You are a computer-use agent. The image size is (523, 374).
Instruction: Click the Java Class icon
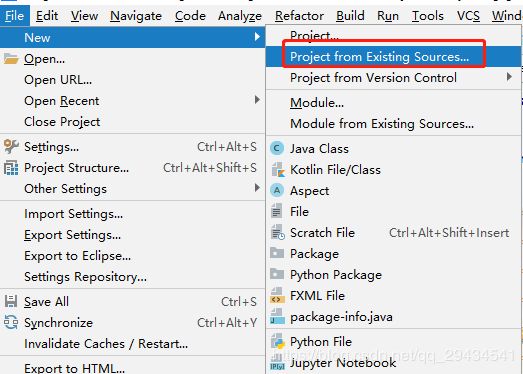coord(277,148)
